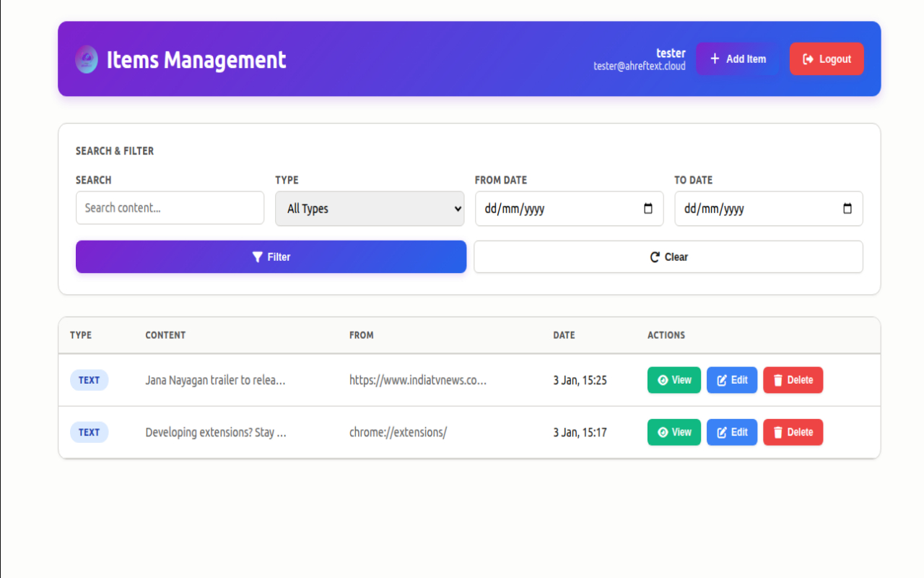Edit the Developing extensions item
The width and height of the screenshot is (924, 578).
[732, 432]
